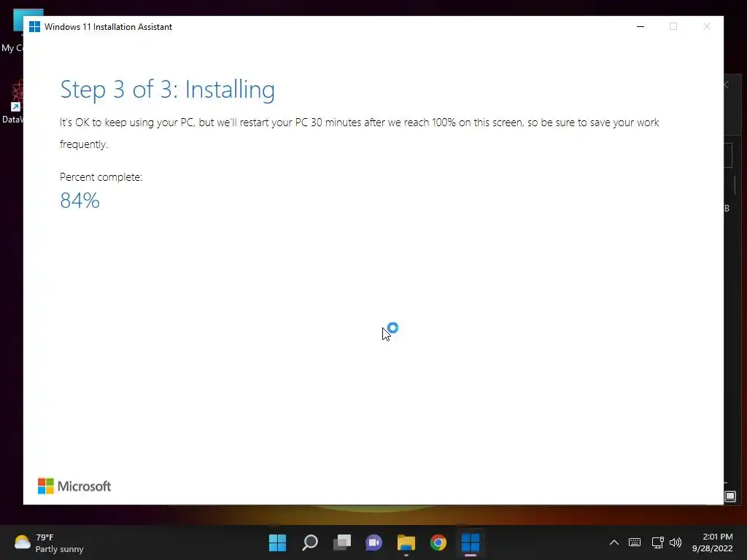Select the Data desktop shortcut icon
The image size is (747, 560).
[x=12, y=102]
